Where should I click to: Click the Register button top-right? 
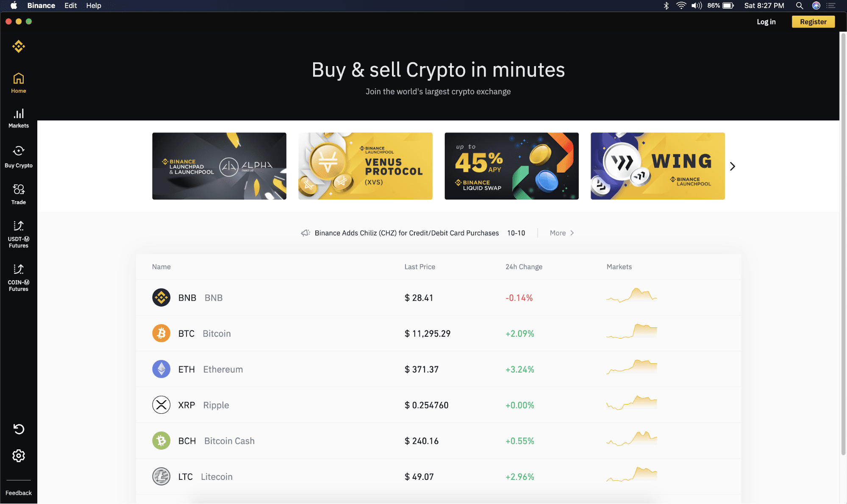814,21
